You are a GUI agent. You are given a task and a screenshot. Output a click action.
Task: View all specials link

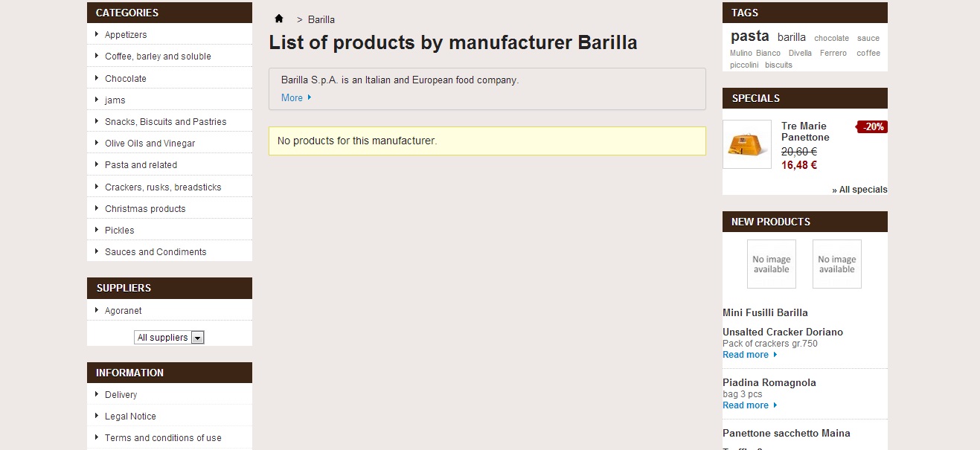pyautogui.click(x=859, y=190)
